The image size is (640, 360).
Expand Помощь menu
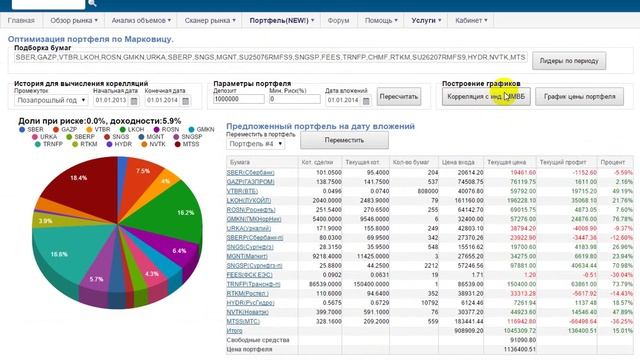point(381,20)
